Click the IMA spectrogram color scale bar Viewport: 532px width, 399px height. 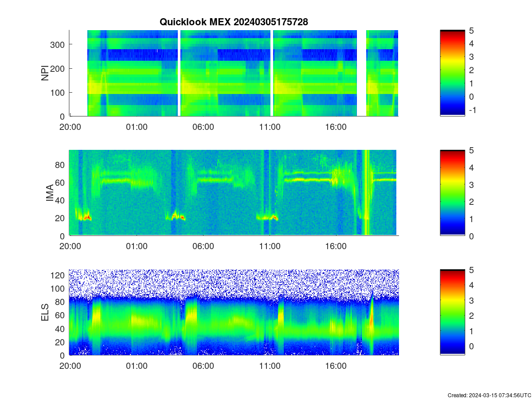452,193
